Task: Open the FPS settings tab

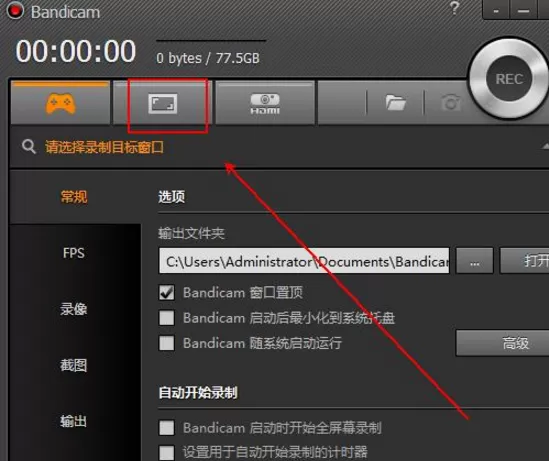Action: click(74, 253)
